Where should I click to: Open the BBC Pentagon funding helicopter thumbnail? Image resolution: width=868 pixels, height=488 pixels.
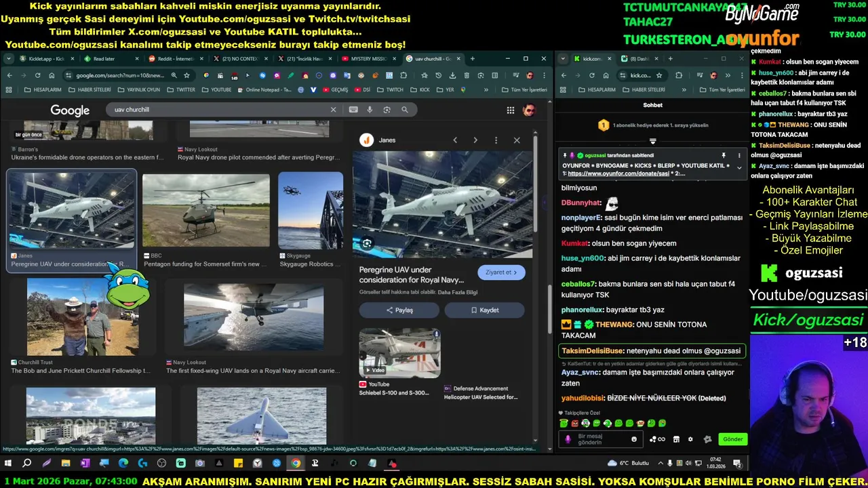[x=206, y=210]
